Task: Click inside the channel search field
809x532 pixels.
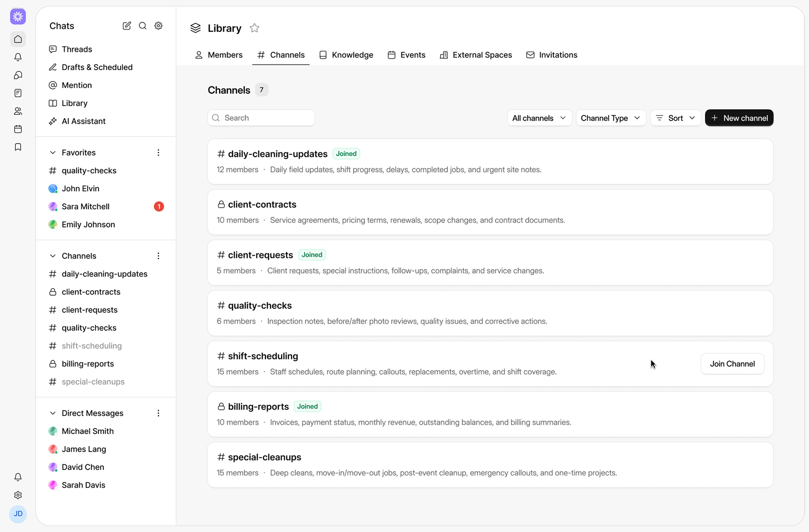Action: point(261,118)
